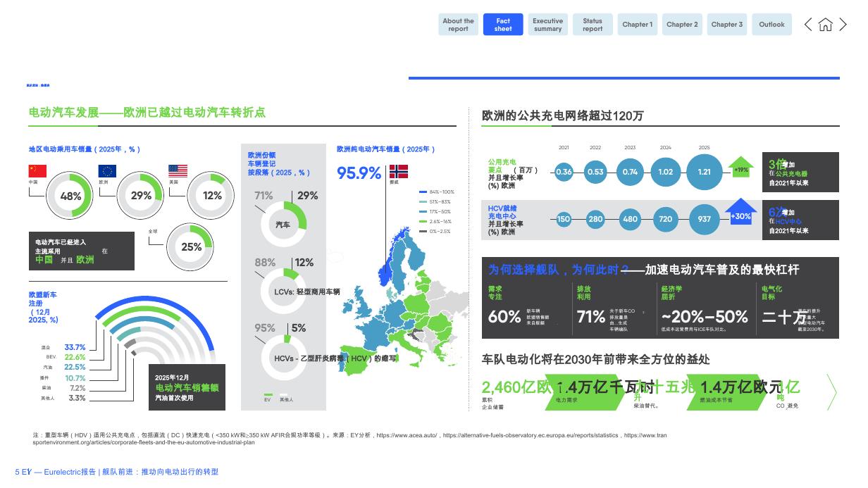Click the green +19% up arrow
The height and width of the screenshot is (488, 868).
pyautogui.click(x=741, y=168)
